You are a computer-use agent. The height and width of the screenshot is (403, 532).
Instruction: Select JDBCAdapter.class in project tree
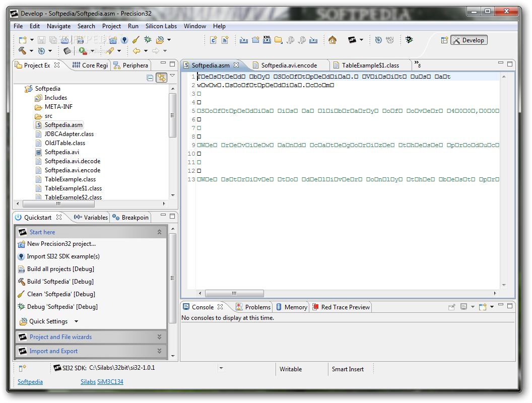tap(69, 134)
